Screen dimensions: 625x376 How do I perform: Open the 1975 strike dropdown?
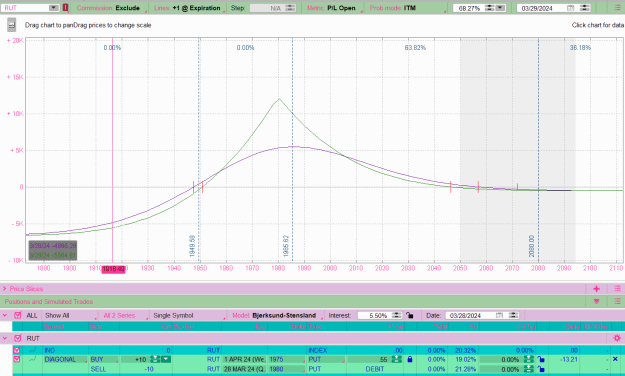coord(286,359)
